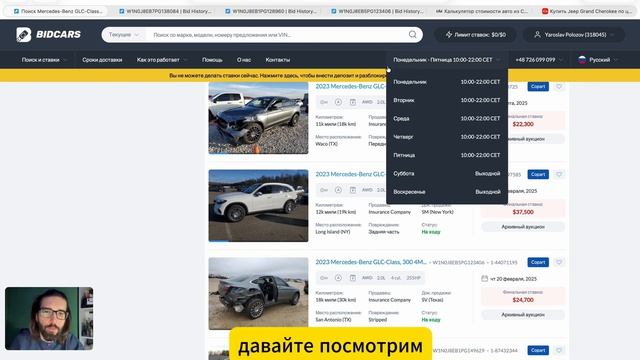
Task: Click the Russian flag icon
Action: (x=582, y=60)
